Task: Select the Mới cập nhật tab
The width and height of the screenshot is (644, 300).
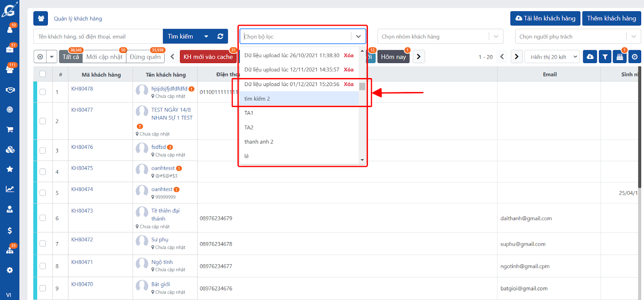Action: tap(104, 57)
